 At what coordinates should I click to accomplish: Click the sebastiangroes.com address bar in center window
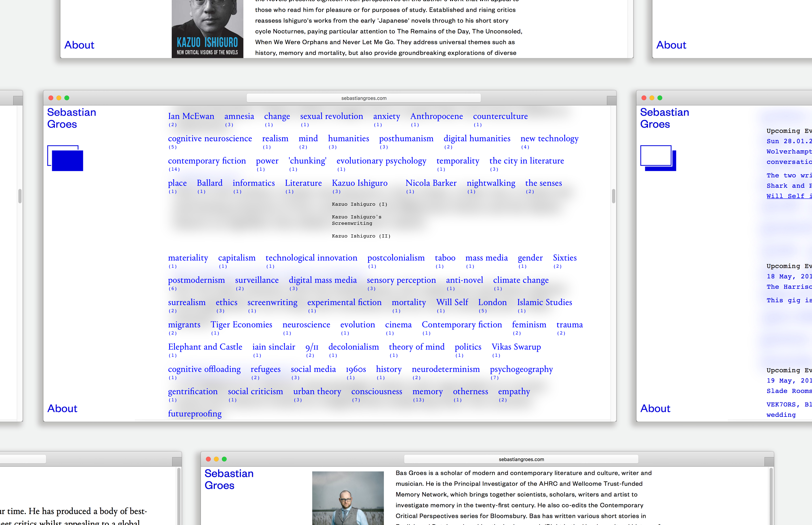[364, 98]
